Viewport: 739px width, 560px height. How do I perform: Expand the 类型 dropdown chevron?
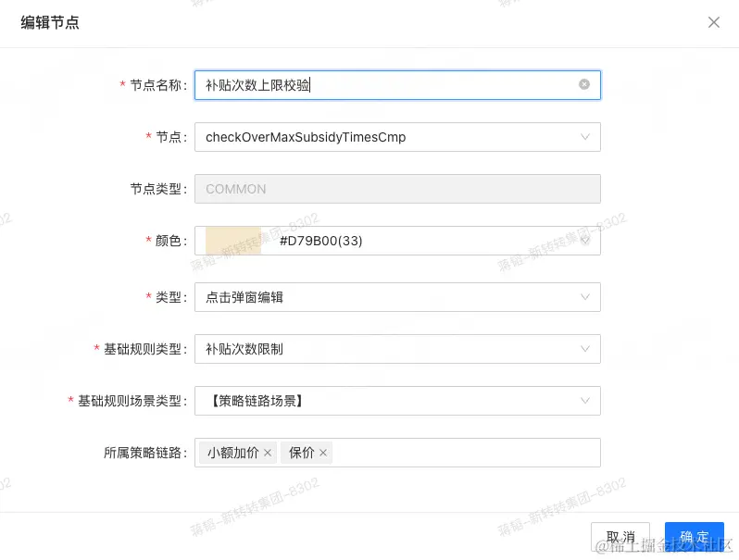pyautogui.click(x=585, y=297)
